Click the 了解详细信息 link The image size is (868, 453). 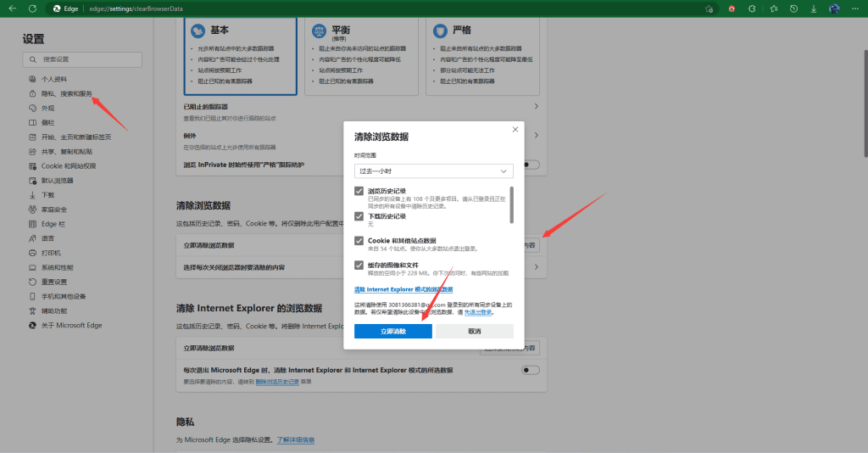tap(296, 439)
